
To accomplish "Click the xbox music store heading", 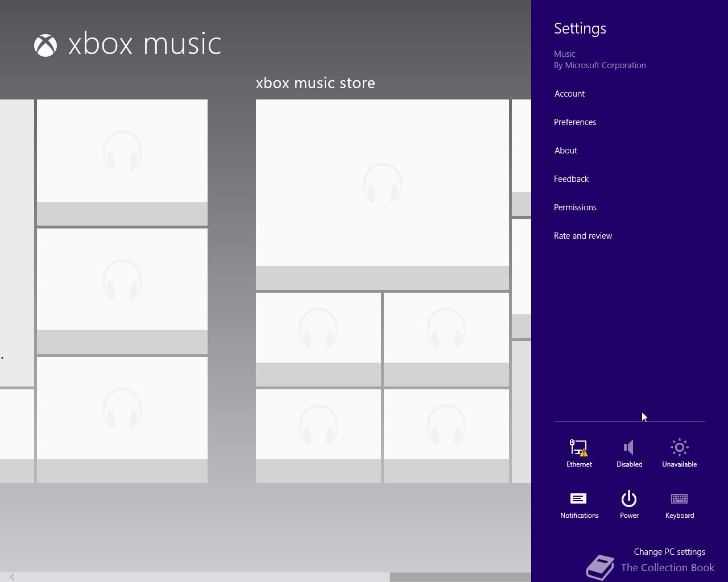I will click(316, 83).
